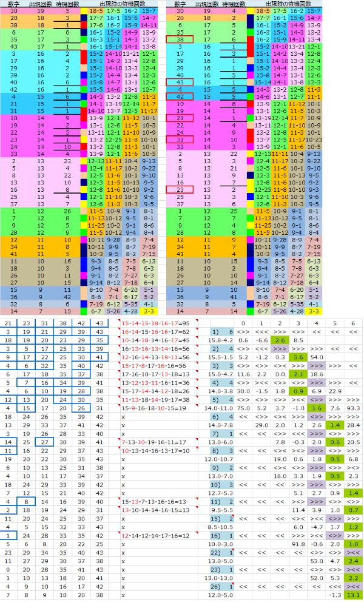Select the value 28.4
Image resolution: width=364 pixels, height=608 pixels.
(x=354, y=425)
